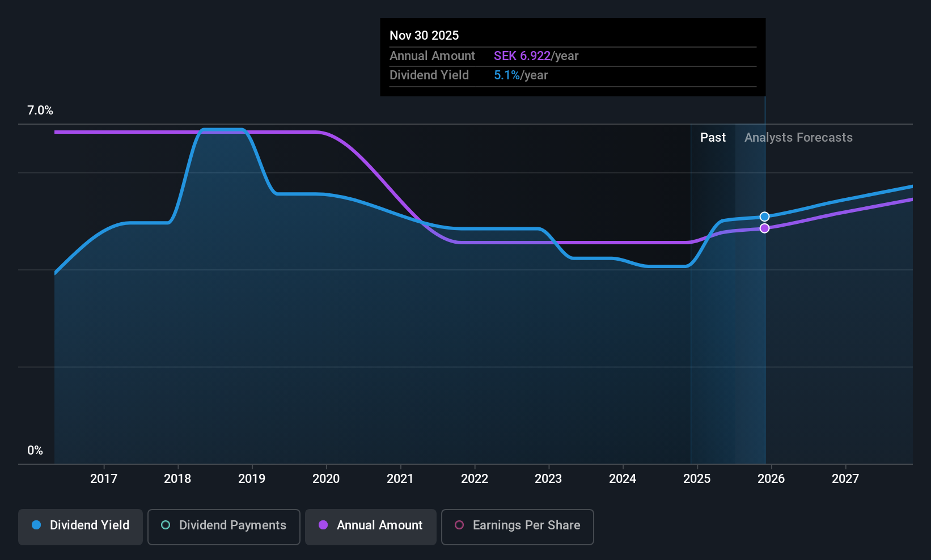Enable the Earnings Per Share series
The image size is (931, 560).
pos(518,527)
